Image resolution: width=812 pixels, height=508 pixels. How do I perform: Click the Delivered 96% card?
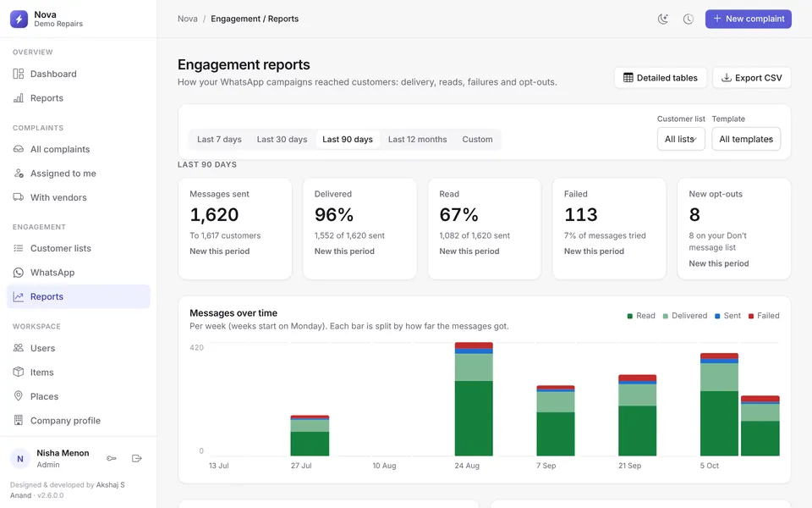[359, 229]
